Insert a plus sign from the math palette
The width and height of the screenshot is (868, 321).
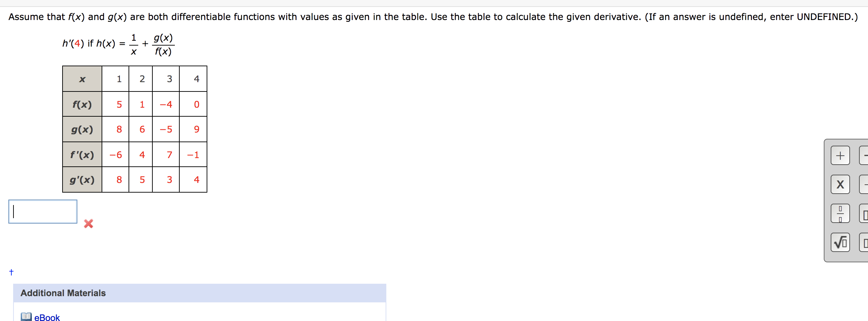pos(841,155)
